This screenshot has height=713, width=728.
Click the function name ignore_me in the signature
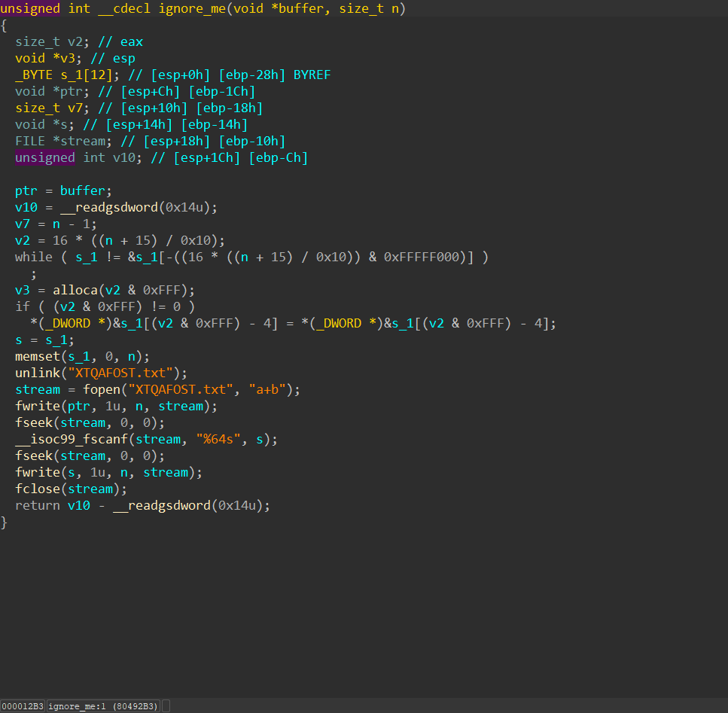pyautogui.click(x=192, y=8)
